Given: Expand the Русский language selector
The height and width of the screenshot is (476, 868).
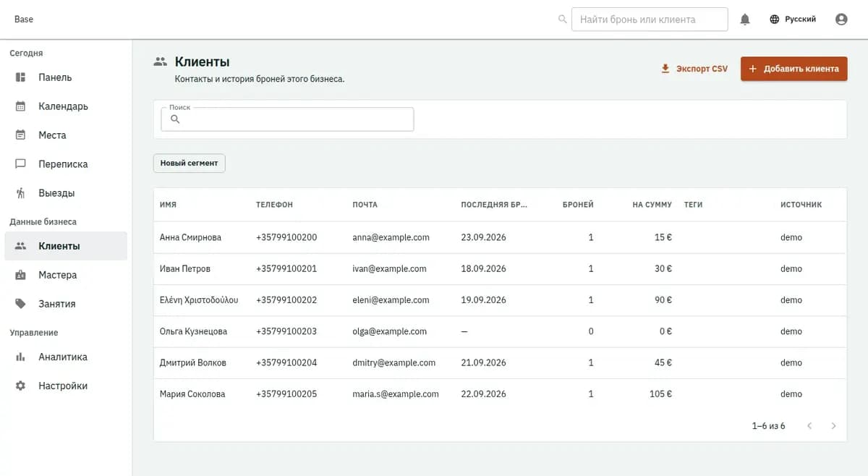Looking at the screenshot, I should click(793, 20).
